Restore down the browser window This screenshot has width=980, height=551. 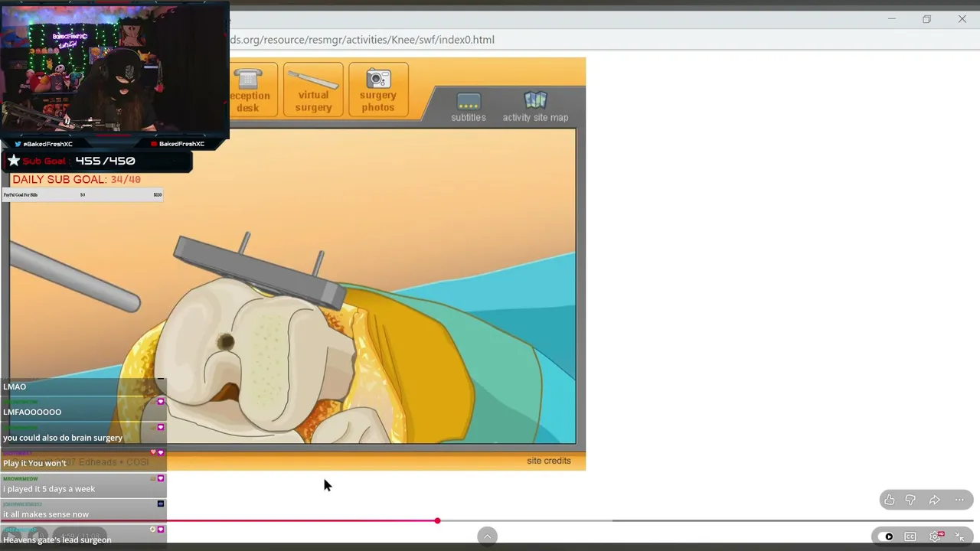(926, 19)
